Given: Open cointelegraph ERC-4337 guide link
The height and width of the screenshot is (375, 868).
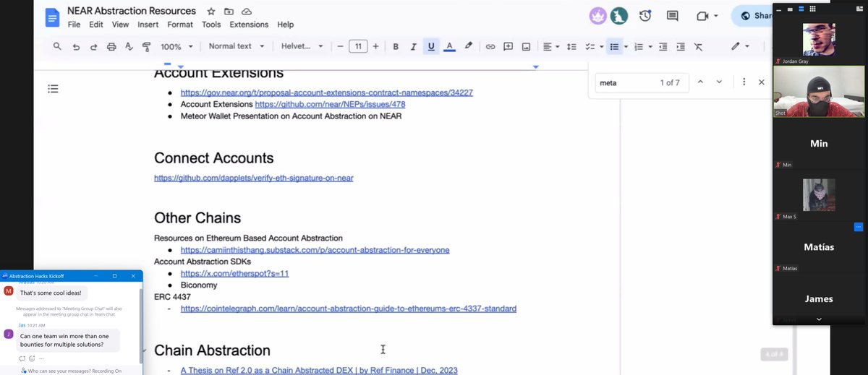Looking at the screenshot, I should point(349,309).
